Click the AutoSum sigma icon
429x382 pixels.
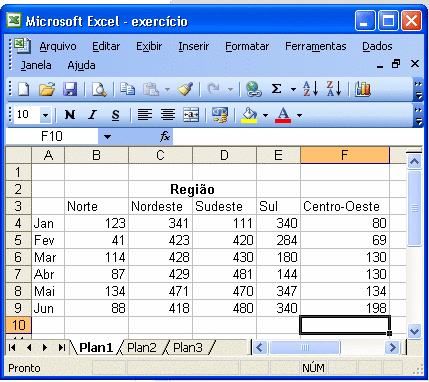[276, 89]
